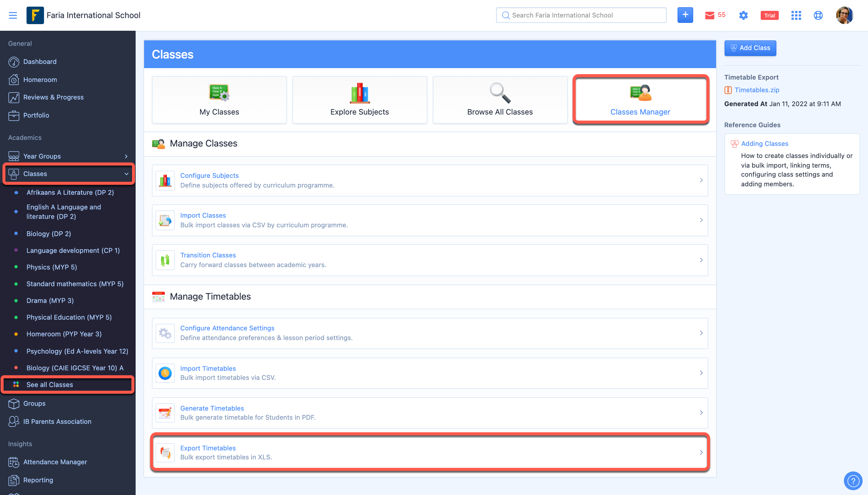Open the mail inbox envelope icon
Viewport: 868px width, 495px height.
[710, 15]
